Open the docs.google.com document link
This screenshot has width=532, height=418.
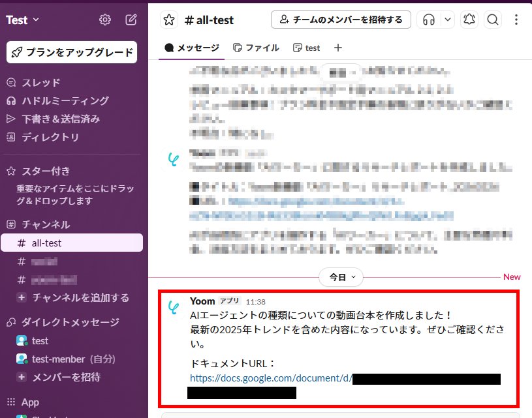[271, 378]
